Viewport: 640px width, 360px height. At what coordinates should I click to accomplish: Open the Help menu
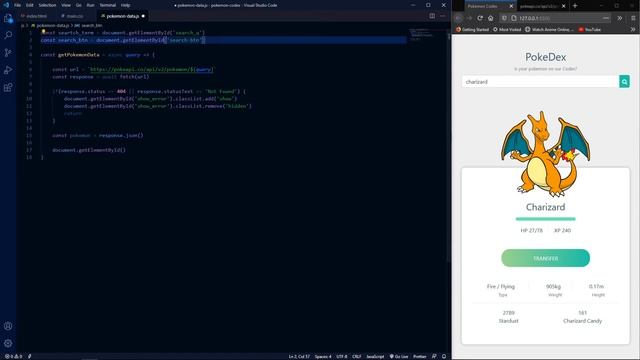[126, 5]
